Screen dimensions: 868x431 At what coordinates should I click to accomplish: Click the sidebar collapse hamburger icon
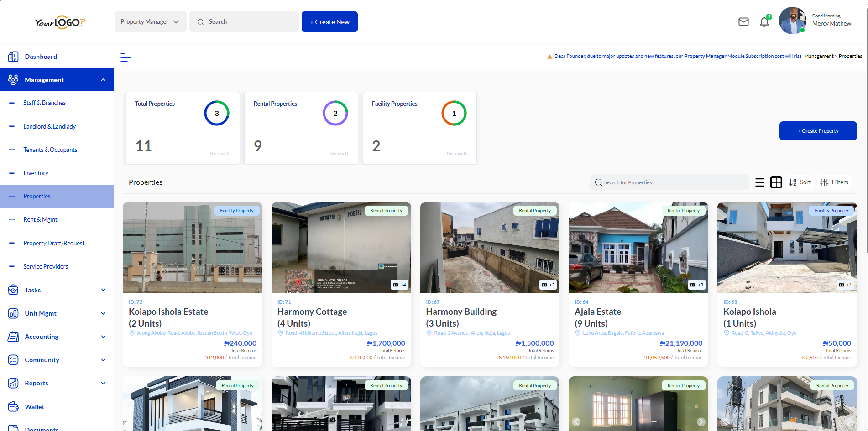tap(125, 57)
